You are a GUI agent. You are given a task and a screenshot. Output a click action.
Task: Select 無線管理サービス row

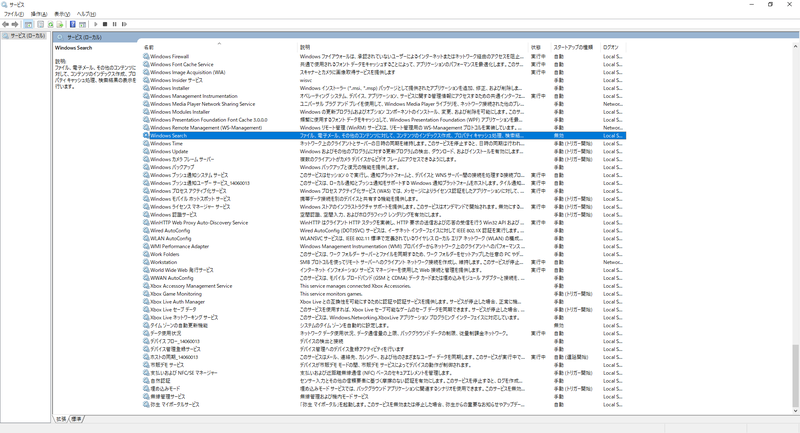384,396
